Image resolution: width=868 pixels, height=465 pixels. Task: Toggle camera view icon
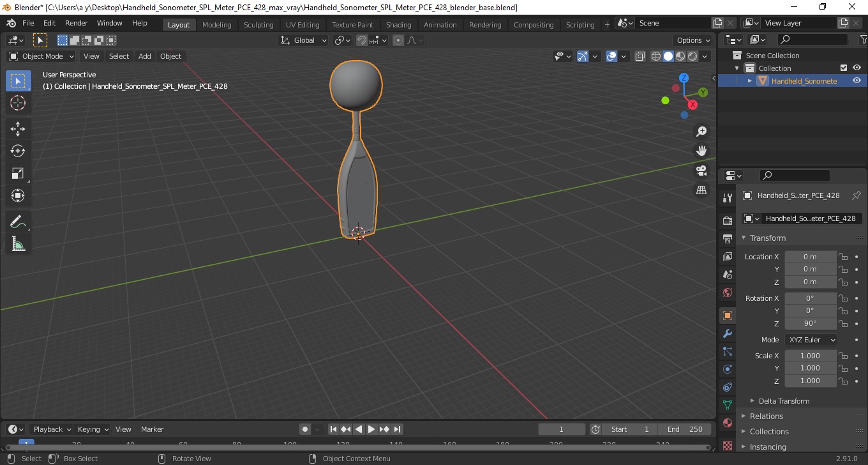(x=701, y=171)
